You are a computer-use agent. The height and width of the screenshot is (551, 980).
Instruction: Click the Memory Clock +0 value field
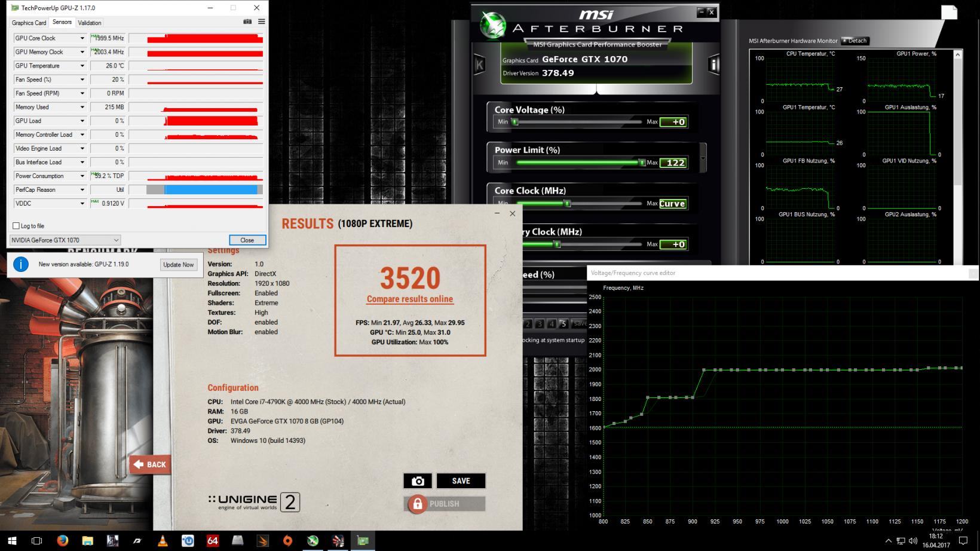click(673, 244)
